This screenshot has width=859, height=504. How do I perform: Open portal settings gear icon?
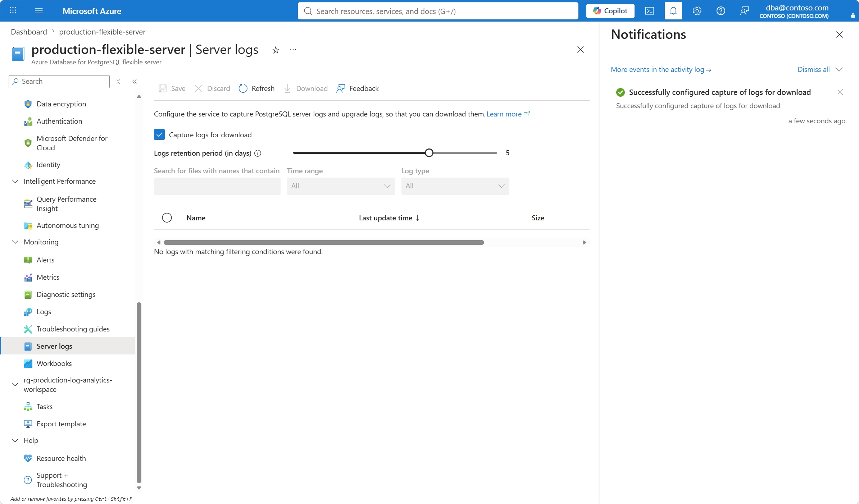[697, 11]
